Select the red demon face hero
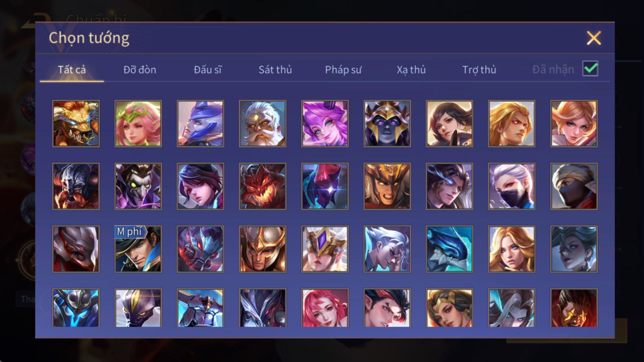Screen dimensions: 644x362 [262, 186]
